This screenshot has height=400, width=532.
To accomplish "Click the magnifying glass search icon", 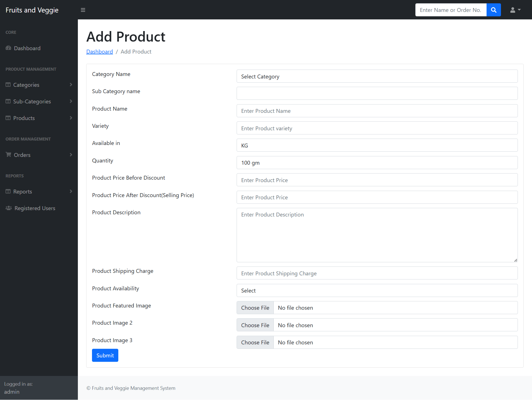I will pyautogui.click(x=493, y=10).
